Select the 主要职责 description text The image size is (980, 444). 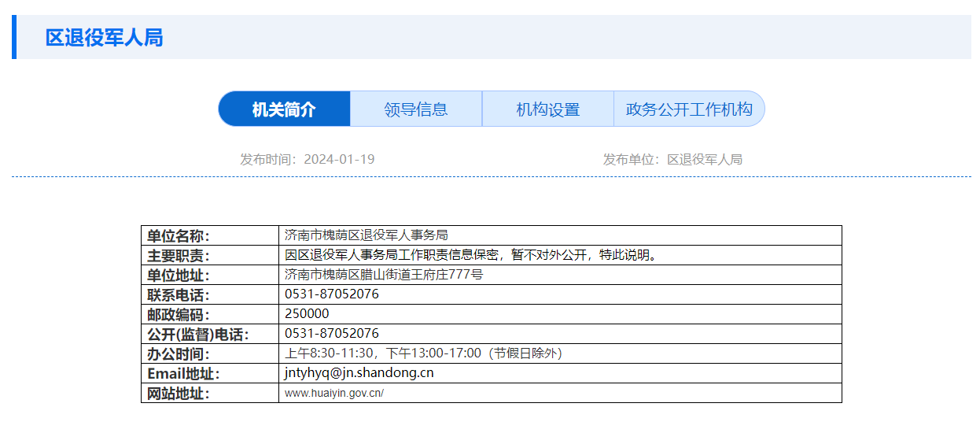470,255
